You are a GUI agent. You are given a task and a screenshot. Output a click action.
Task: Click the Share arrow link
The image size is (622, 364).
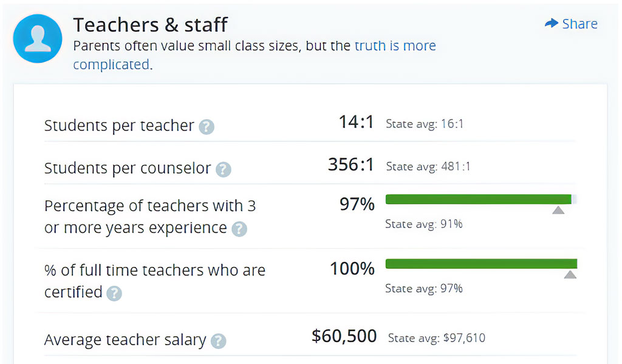(571, 24)
